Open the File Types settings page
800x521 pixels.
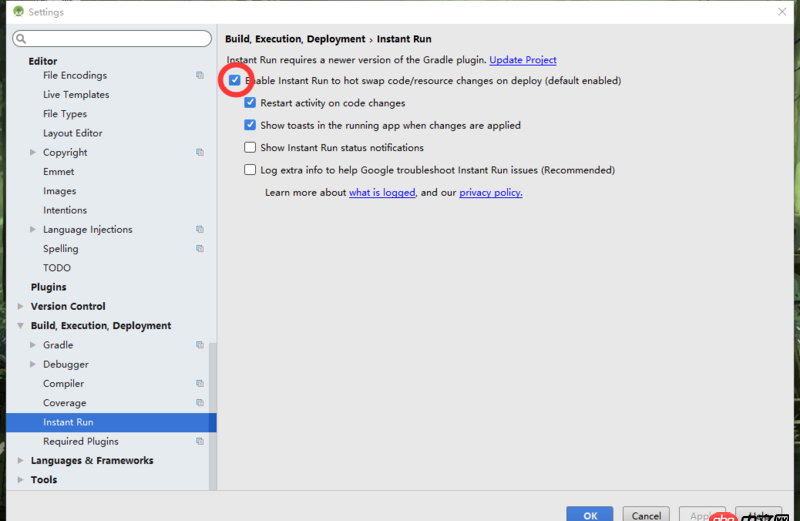point(65,114)
